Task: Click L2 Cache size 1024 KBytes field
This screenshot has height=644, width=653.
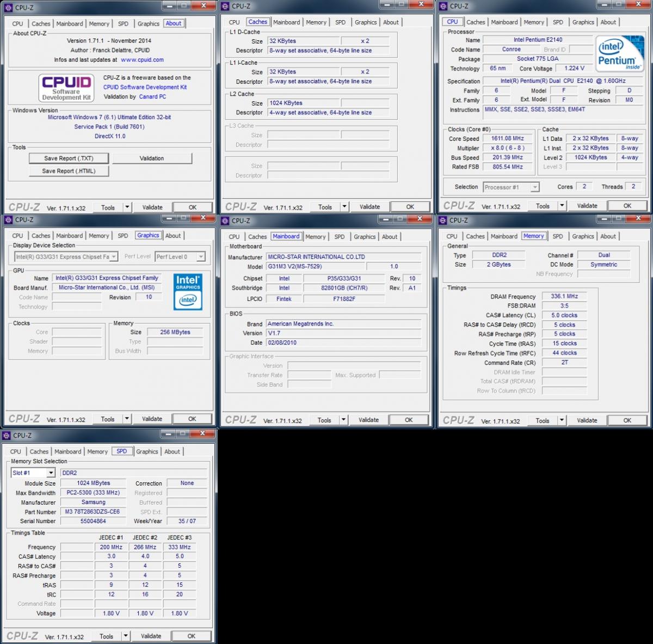Action: pyautogui.click(x=304, y=103)
